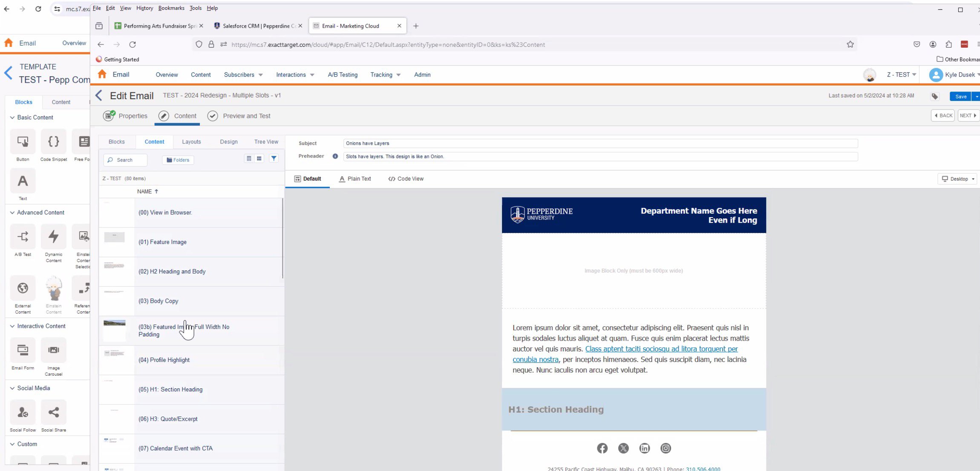980x471 pixels.
Task: Click the External Content globe icon
Action: point(23,288)
